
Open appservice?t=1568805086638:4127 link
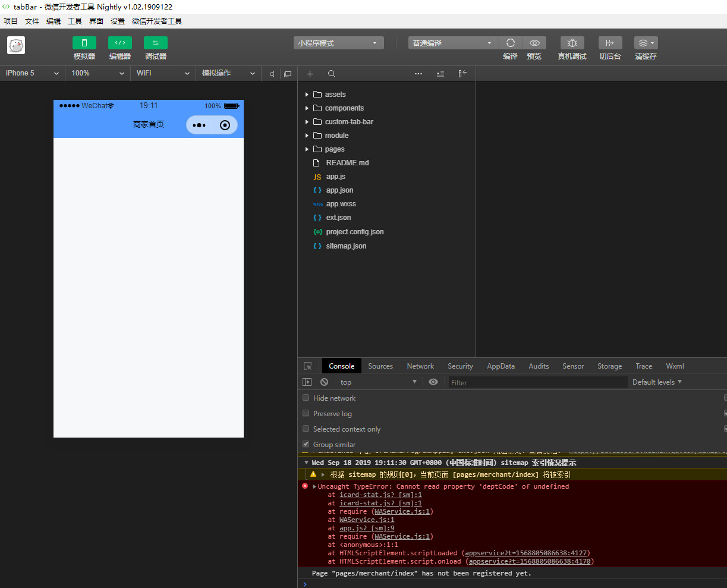[x=526, y=553]
